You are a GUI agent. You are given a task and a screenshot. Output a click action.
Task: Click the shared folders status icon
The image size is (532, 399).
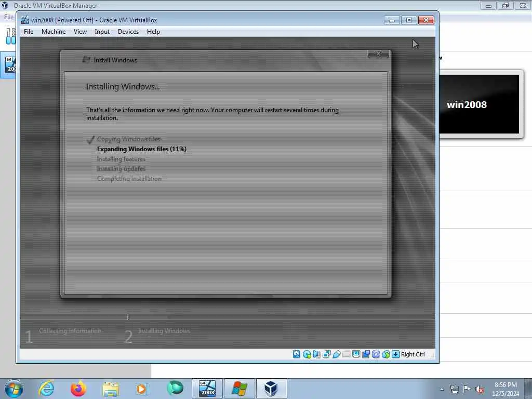pos(347,354)
